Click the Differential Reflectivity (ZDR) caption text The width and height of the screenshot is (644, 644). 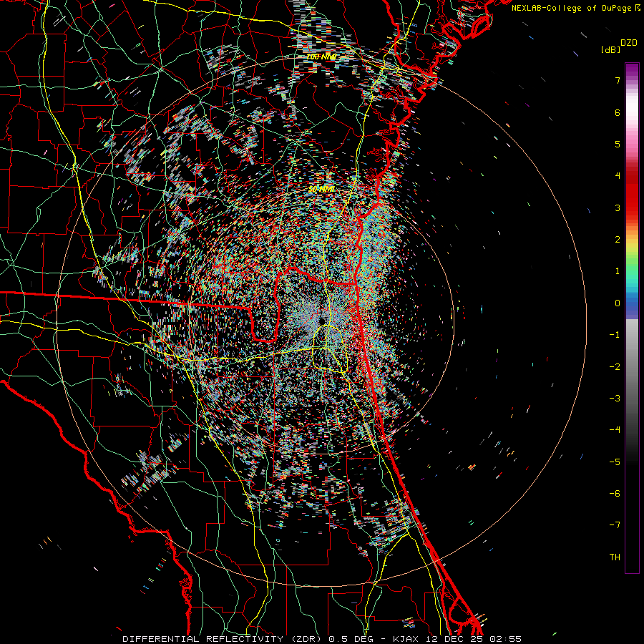[x=223, y=639]
